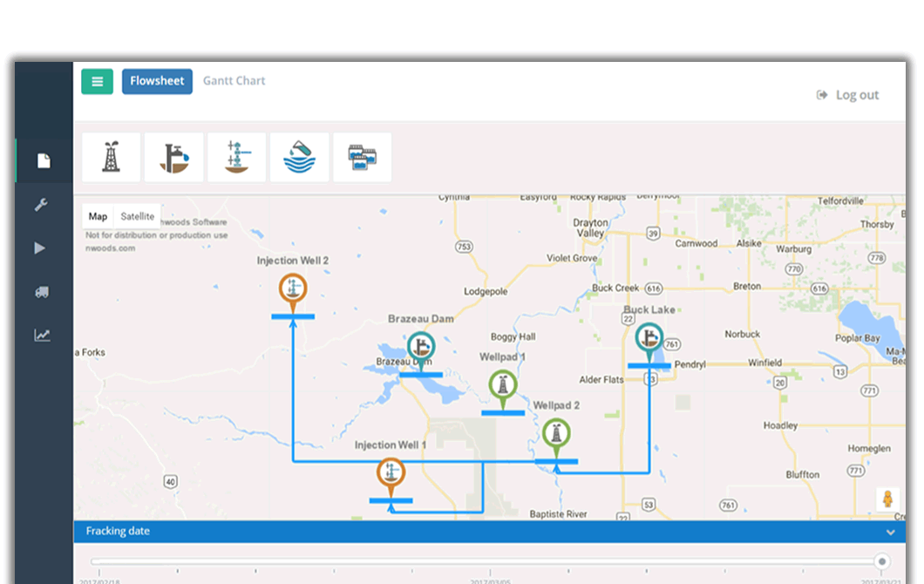Click the Street View pegman icon
924x584 pixels.
tap(887, 499)
